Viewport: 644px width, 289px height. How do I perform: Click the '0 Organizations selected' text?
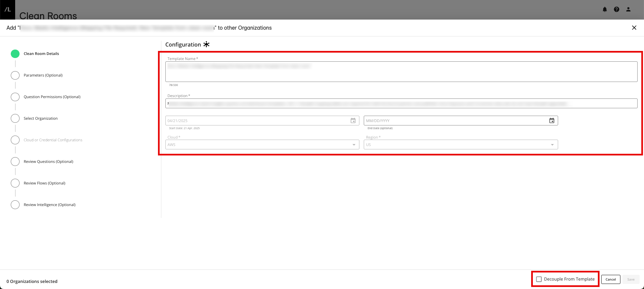(x=32, y=281)
